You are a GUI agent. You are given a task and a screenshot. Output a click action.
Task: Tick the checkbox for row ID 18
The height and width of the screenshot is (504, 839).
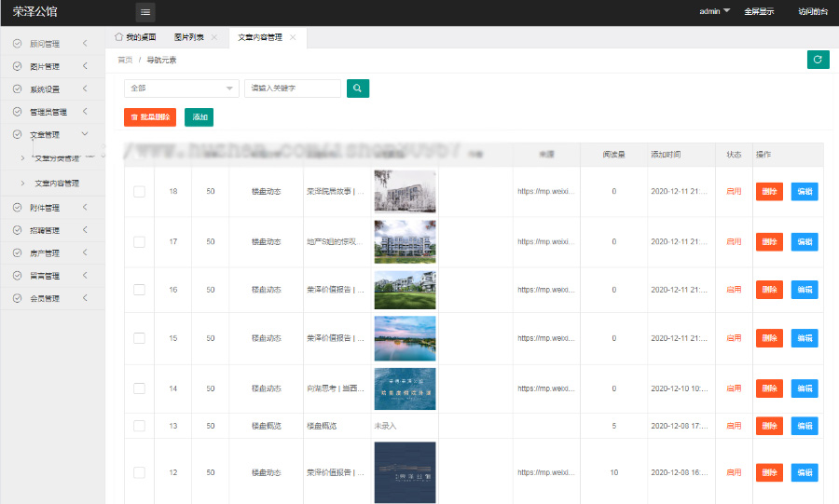139,191
